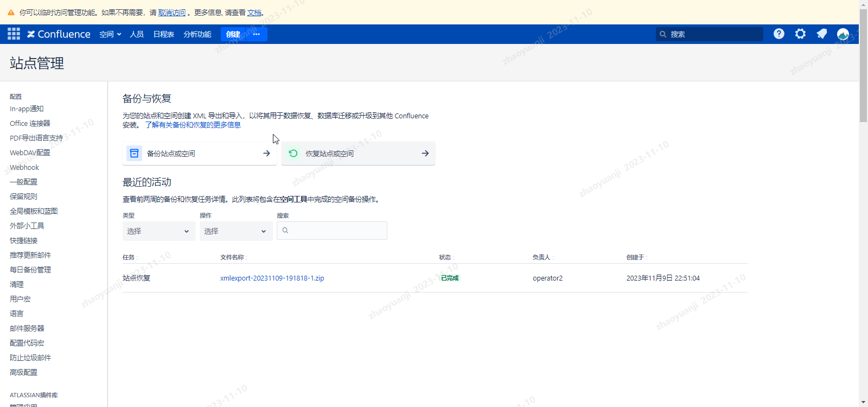Click the warning triangle icon in banner
This screenshot has height=407, width=868.
point(11,12)
